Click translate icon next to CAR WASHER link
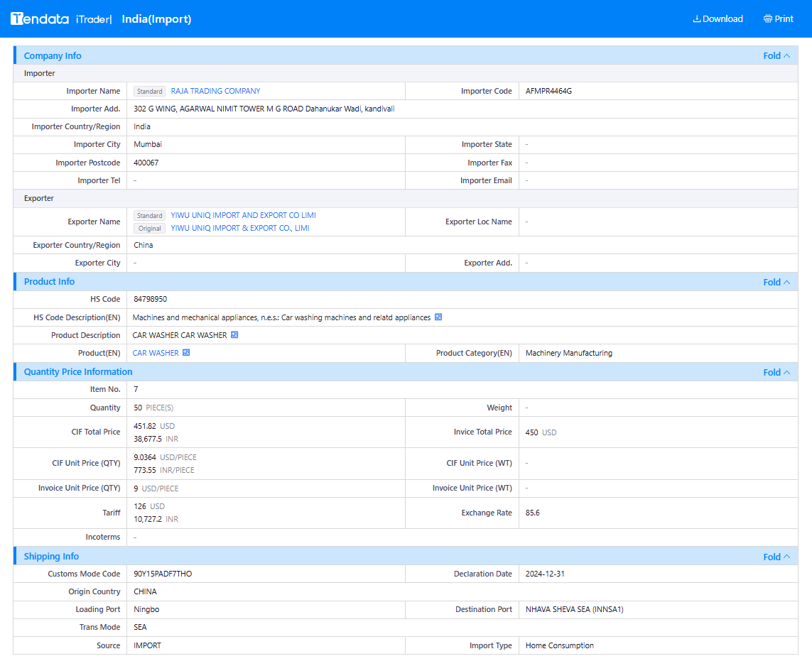812x666 pixels. point(186,352)
